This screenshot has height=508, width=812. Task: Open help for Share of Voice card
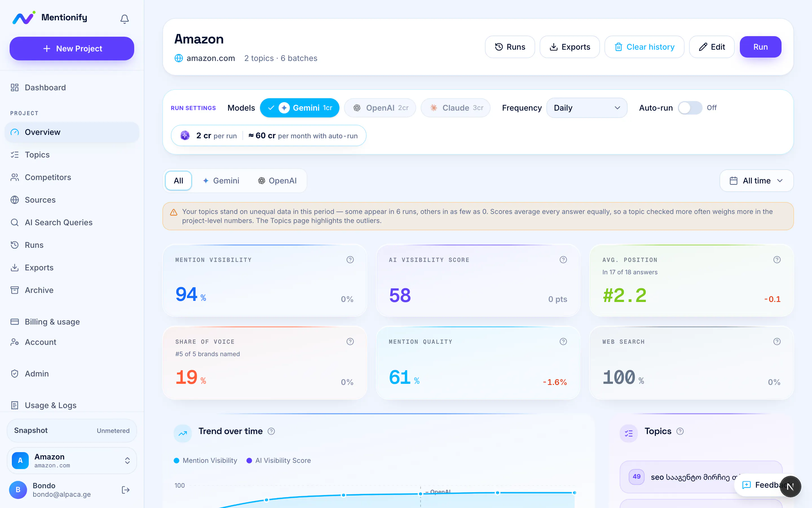[350, 342]
